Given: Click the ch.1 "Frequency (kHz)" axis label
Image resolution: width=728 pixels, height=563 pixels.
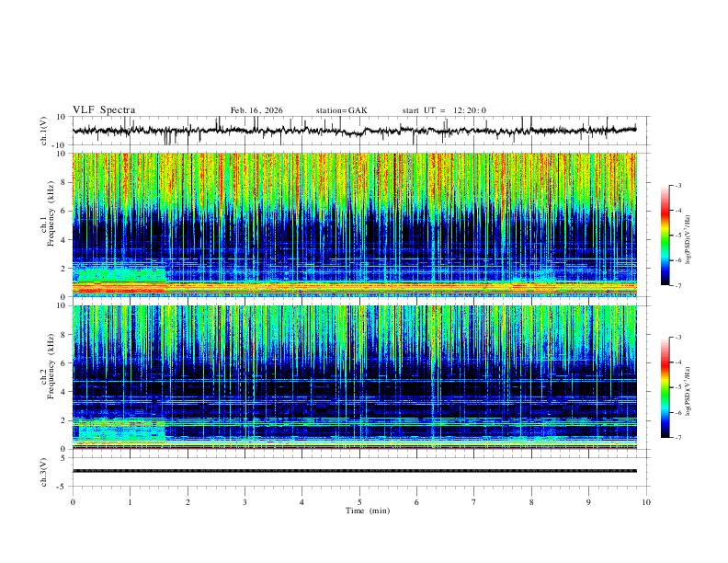Looking at the screenshot, I should pos(51,213).
